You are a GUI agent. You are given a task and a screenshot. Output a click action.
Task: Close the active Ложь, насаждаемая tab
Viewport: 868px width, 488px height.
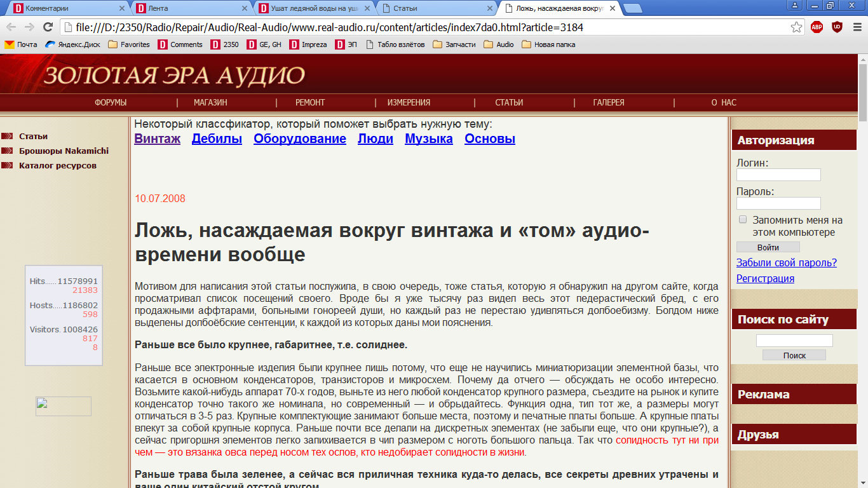[x=612, y=8]
